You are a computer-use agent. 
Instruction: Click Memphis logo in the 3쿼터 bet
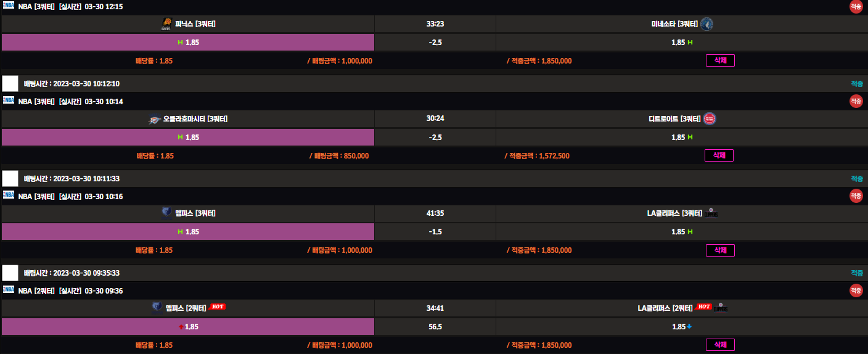point(167,213)
